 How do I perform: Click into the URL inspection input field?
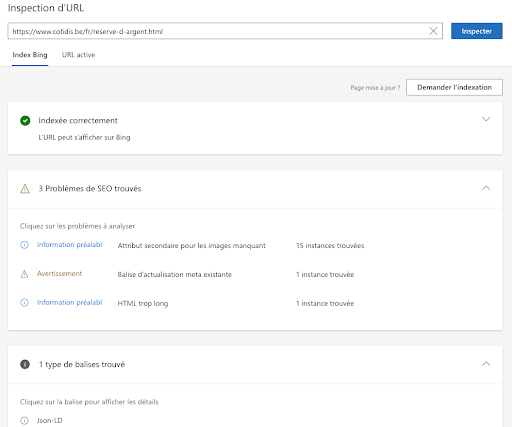[x=217, y=31]
